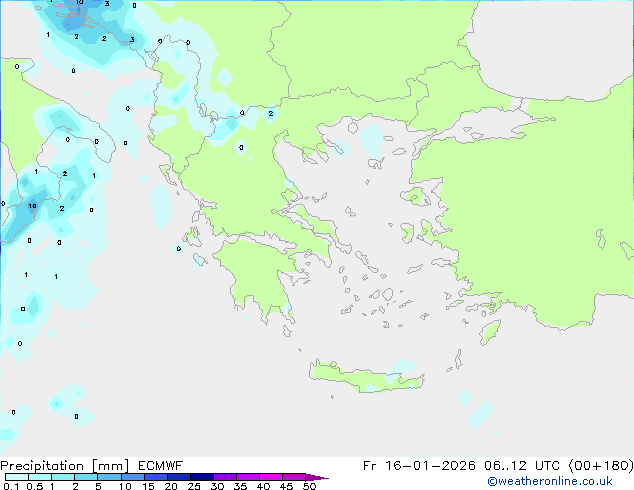Pick the 40–45 mm magenta legend swatch
The width and height of the screenshot is (634, 490).
point(271,477)
